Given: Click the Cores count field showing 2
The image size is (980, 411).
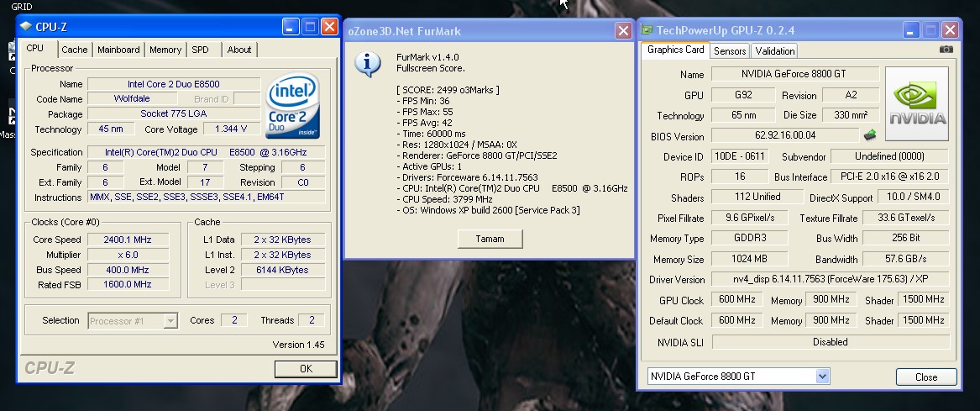Looking at the screenshot, I should (x=234, y=320).
